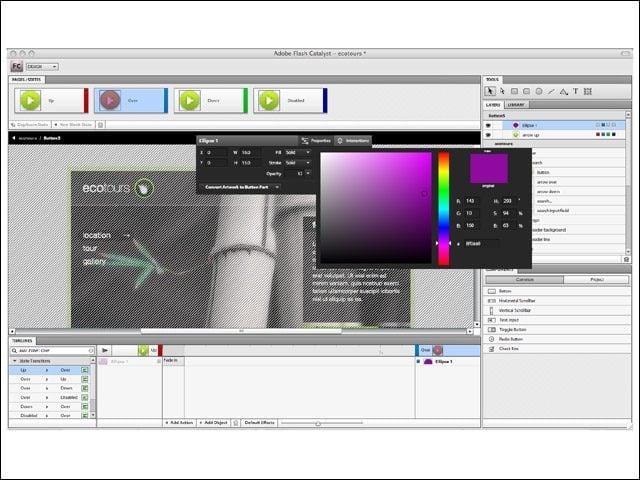This screenshot has height=480, width=640.
Task: Select the Disabled state thumbnail
Action: point(290,100)
